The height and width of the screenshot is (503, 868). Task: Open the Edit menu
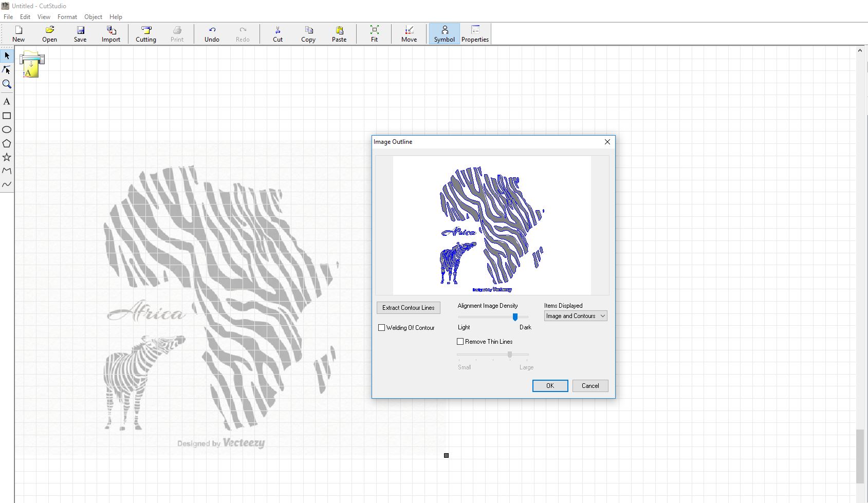25,17
